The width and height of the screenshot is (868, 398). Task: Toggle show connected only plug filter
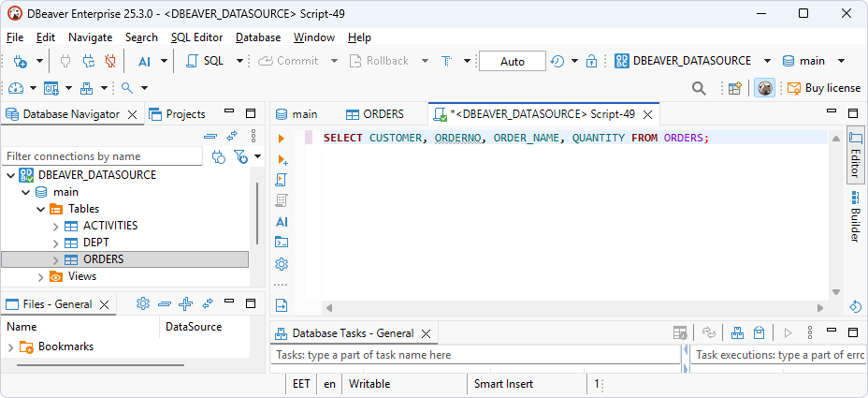pos(219,157)
